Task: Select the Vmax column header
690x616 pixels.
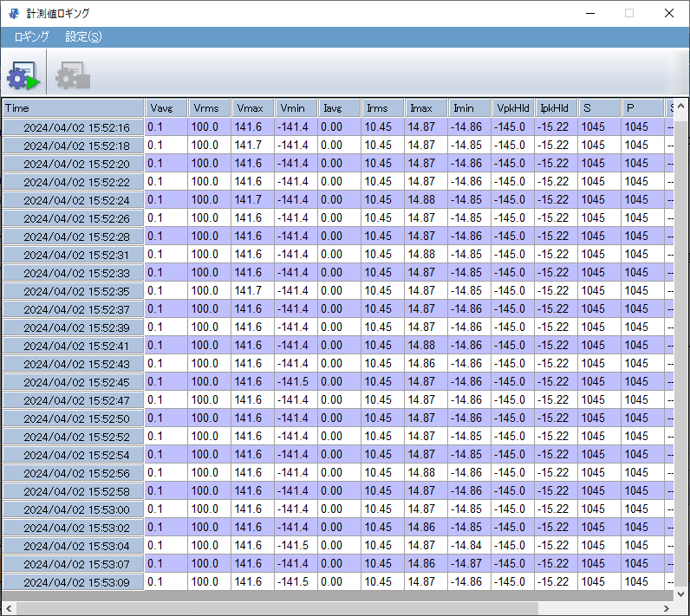Action: (252, 108)
